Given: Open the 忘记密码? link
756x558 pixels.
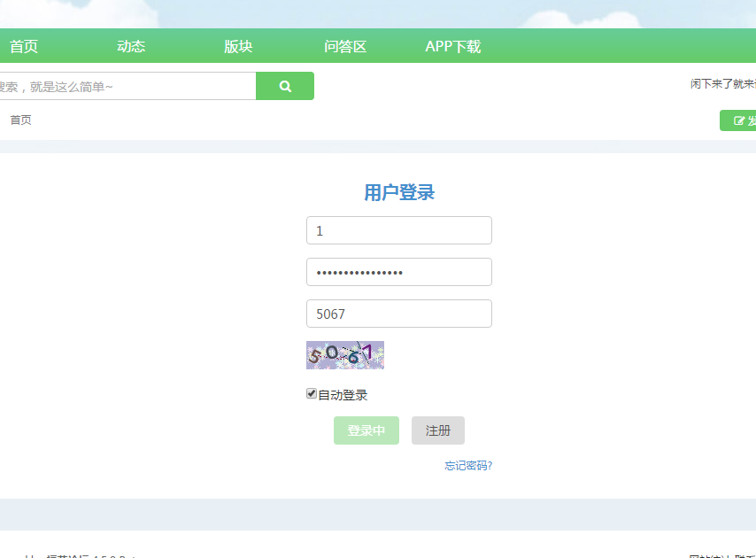Looking at the screenshot, I should point(468,466).
